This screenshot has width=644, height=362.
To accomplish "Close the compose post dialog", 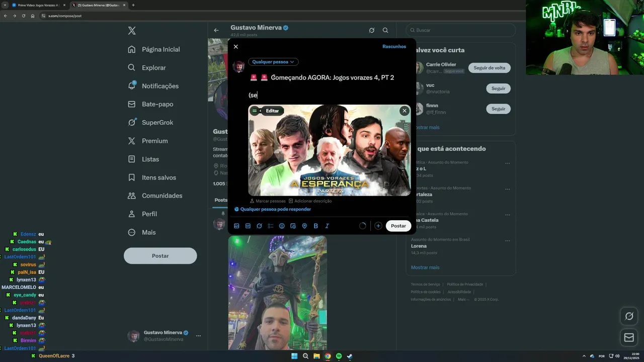I will (x=235, y=47).
